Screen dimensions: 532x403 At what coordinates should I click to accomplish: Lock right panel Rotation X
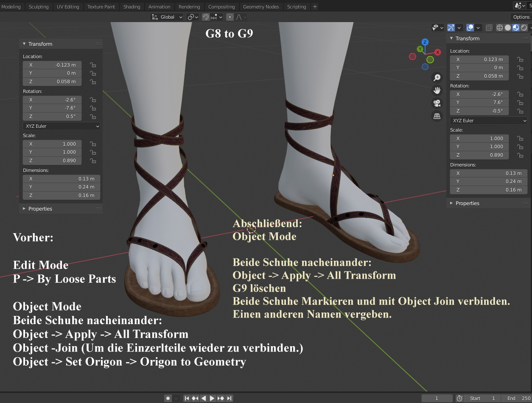520,94
